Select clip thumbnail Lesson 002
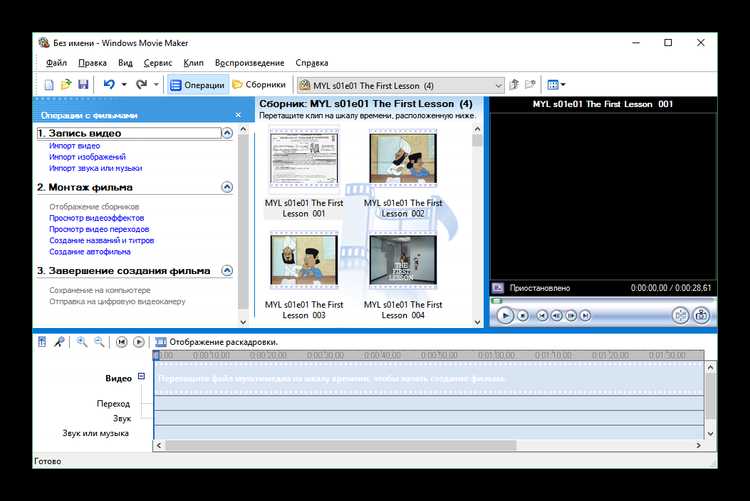 point(403,159)
